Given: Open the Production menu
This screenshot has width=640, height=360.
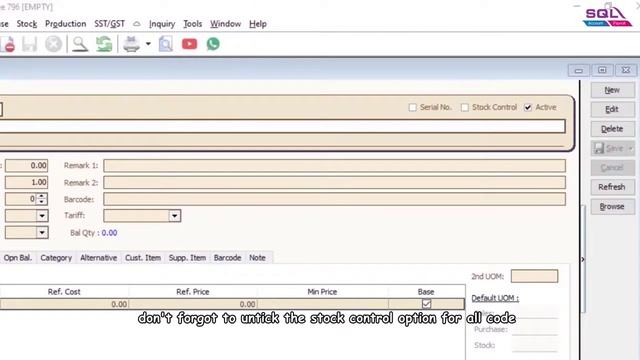Looking at the screenshot, I should 65,24.
